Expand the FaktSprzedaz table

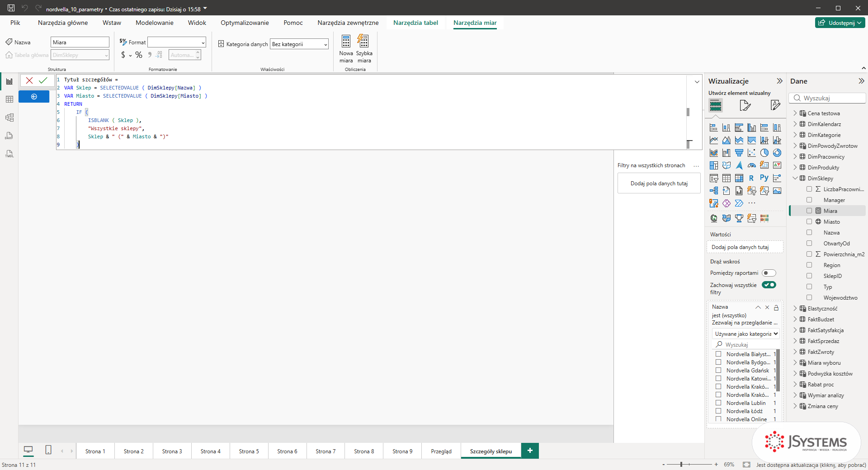click(x=795, y=341)
